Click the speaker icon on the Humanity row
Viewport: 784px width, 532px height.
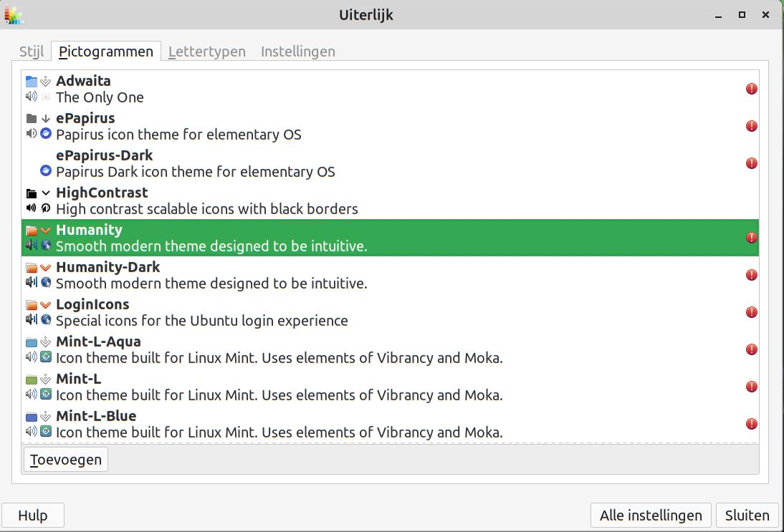click(31, 245)
